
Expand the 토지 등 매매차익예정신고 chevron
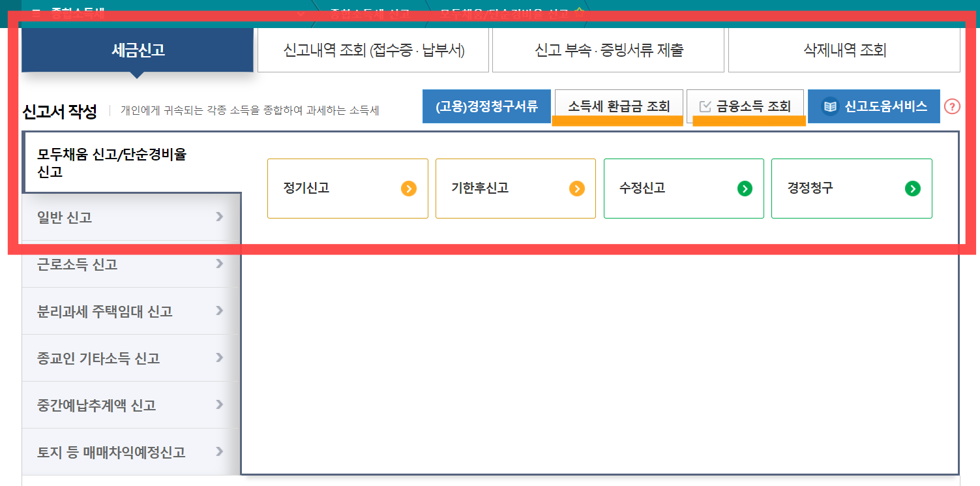[x=220, y=451]
